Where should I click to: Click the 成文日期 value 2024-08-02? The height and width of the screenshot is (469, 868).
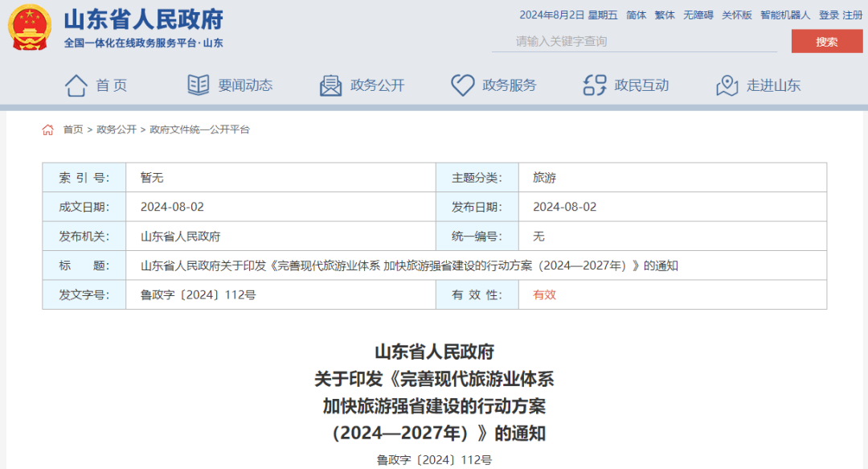pos(172,207)
